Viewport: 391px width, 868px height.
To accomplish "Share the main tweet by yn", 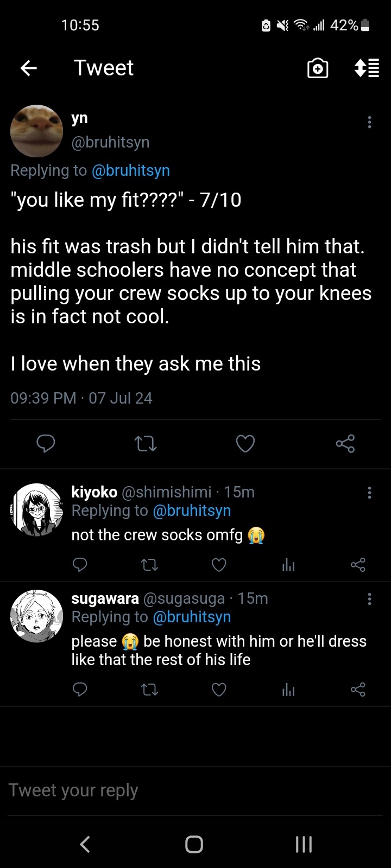I will tap(345, 444).
